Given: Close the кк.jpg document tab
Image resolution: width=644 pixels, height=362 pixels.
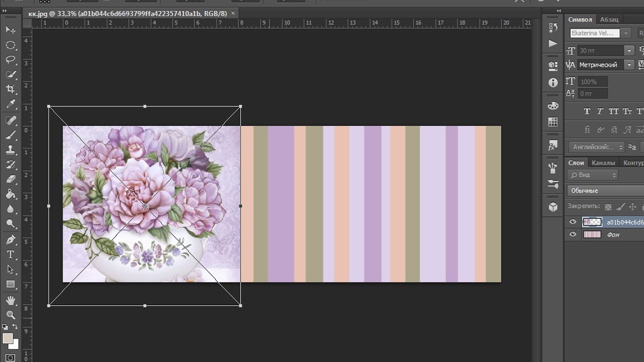Looking at the screenshot, I should pyautogui.click(x=233, y=13).
